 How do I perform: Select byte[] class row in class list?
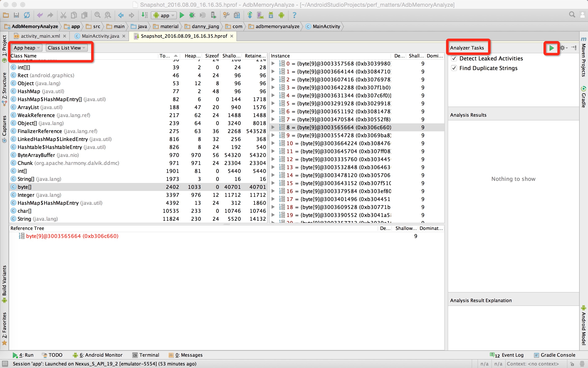(24, 187)
